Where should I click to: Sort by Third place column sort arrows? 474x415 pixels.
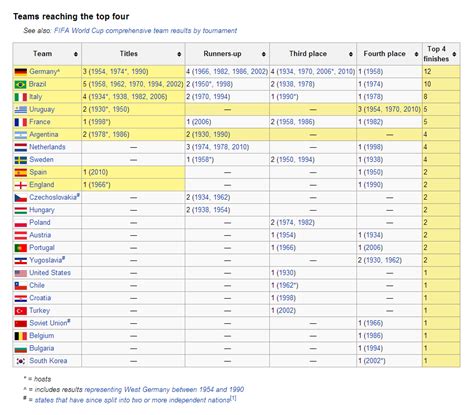tap(351, 54)
